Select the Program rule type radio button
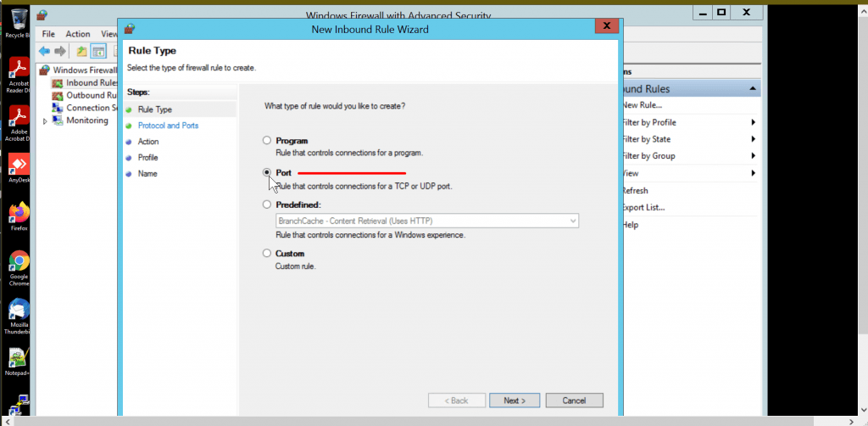The width and height of the screenshot is (868, 426). tap(268, 140)
